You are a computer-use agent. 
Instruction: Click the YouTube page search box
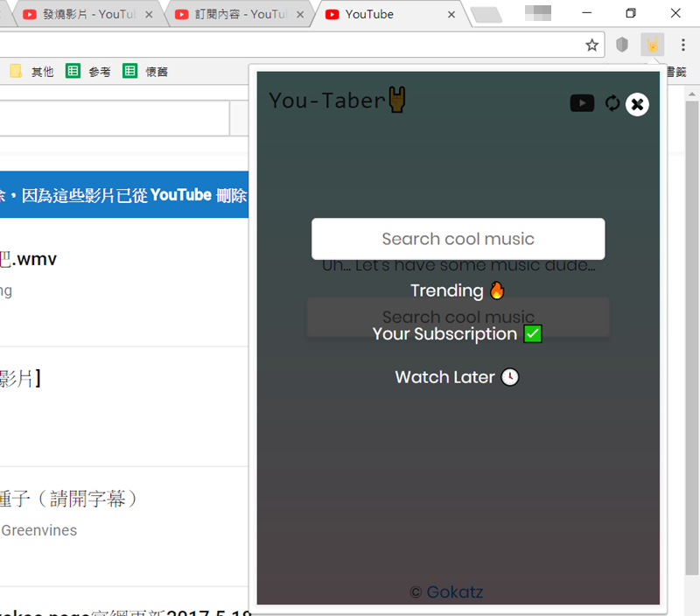click(x=115, y=118)
